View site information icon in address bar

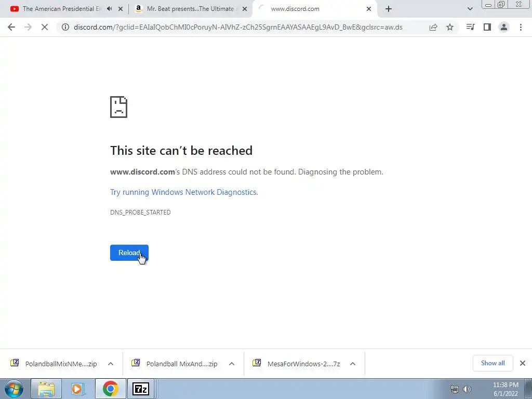(x=65, y=27)
